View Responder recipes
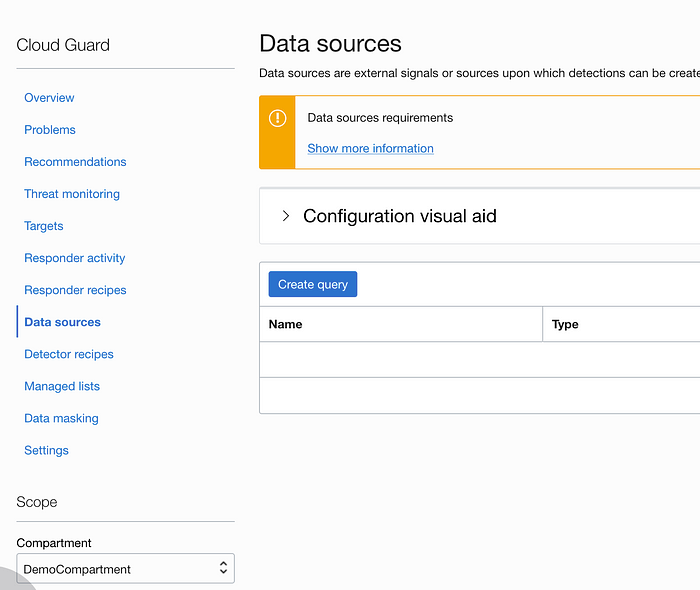Viewport: 700px width, 590px height. coord(75,290)
